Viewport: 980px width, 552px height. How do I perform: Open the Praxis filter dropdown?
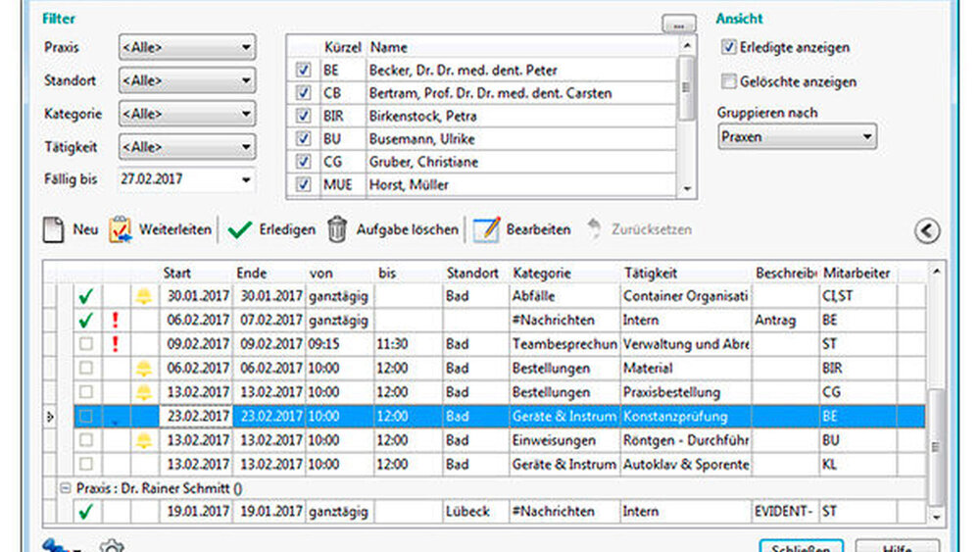[186, 46]
